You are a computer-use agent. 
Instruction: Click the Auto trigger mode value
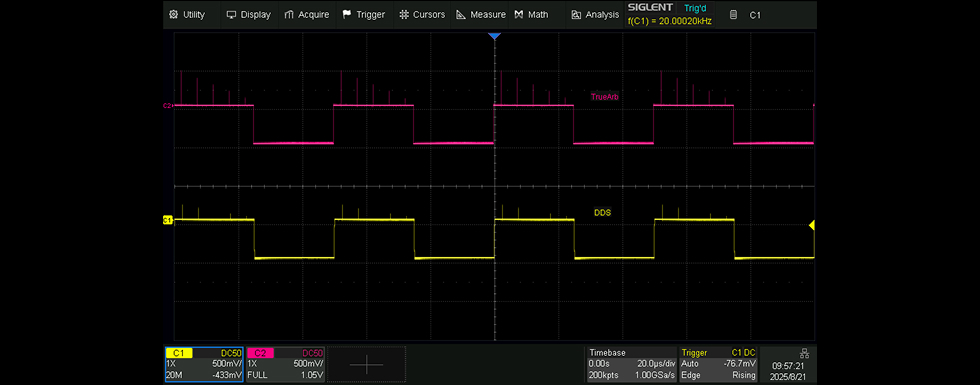tap(691, 364)
